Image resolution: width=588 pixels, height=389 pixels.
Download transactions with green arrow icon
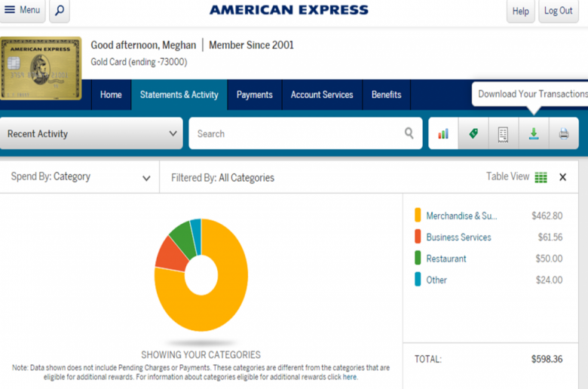pos(534,133)
